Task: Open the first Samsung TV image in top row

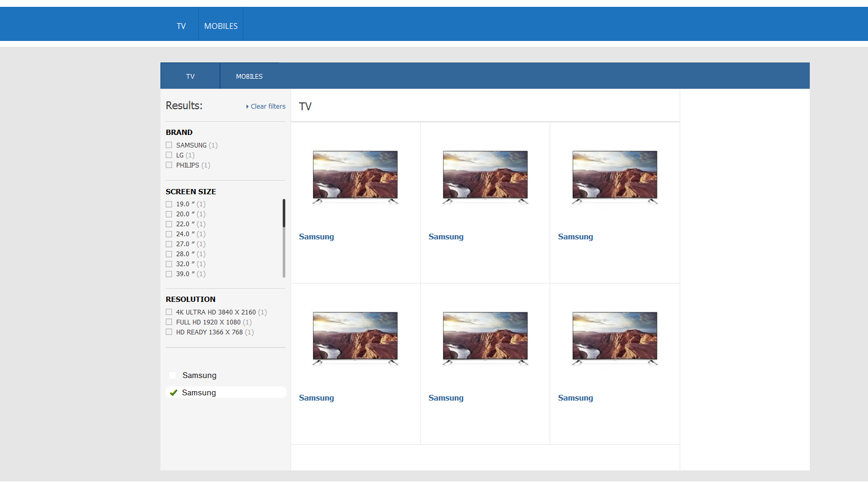Action: click(x=355, y=177)
